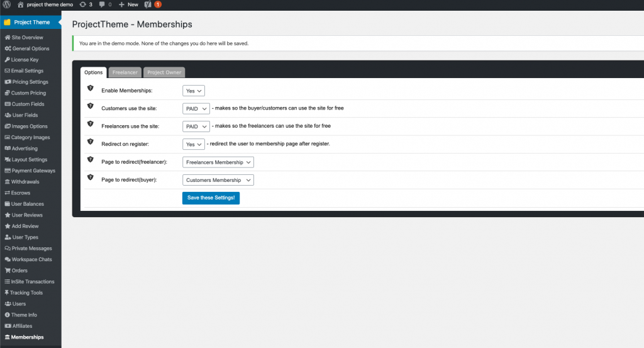Click the help shield beside Enable Memberships
Viewport: 644px width, 348px height.
[x=91, y=88]
